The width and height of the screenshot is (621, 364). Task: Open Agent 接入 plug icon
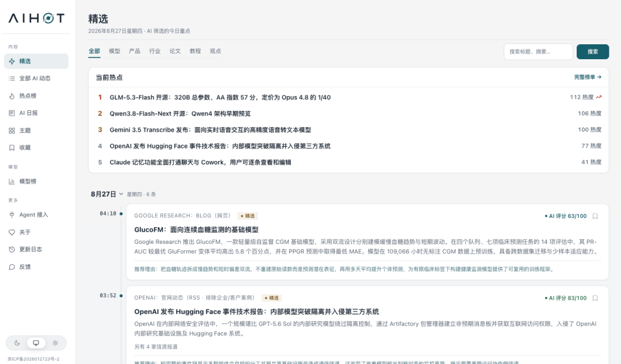click(12, 214)
